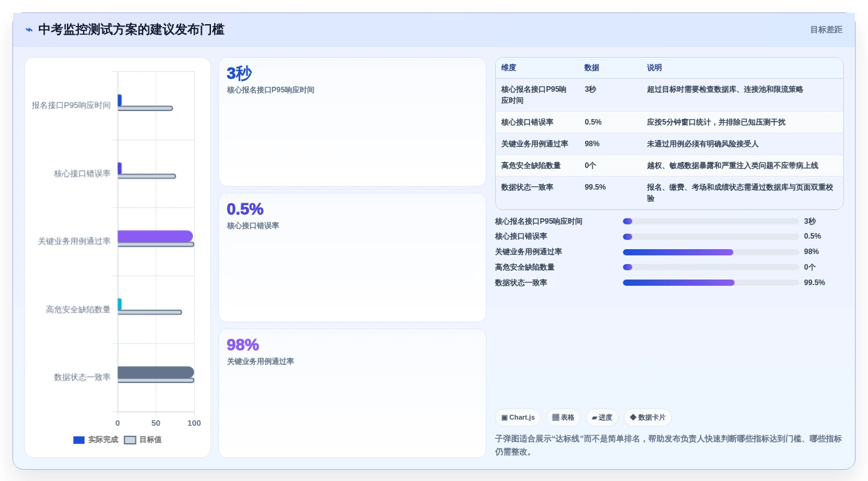This screenshot has height=481, width=868.
Task: Click the 99.5% value beside progress bar
Action: pos(815,283)
